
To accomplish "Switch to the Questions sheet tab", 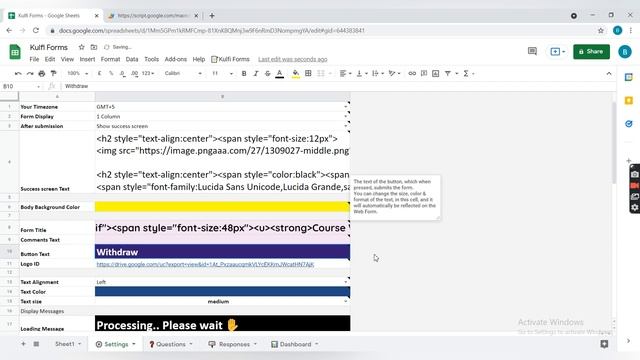I will click(171, 344).
